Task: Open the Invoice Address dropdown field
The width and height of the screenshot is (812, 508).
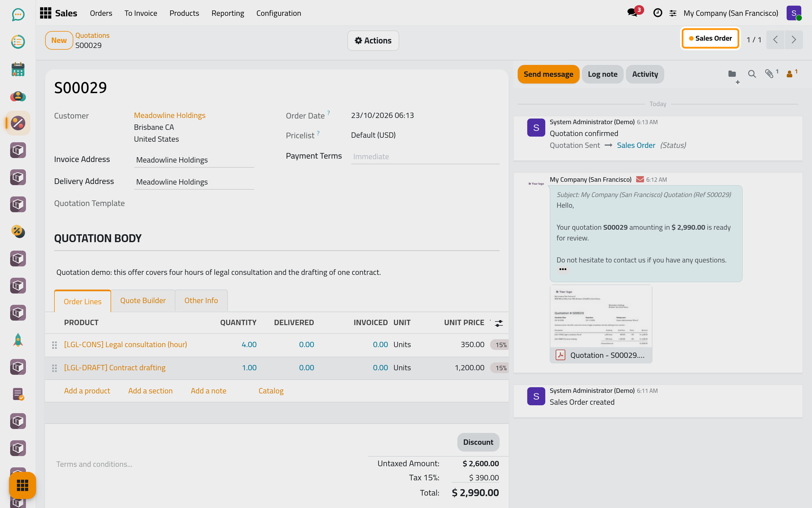Action: click(194, 160)
